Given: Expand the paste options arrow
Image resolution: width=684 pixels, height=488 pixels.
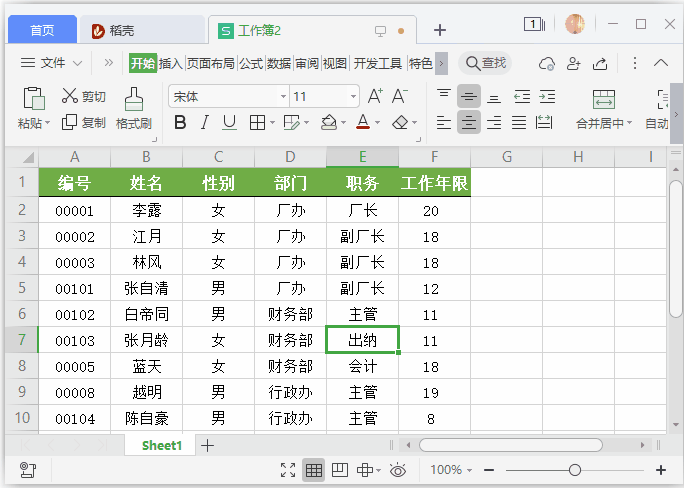Looking at the screenshot, I should coord(48,123).
